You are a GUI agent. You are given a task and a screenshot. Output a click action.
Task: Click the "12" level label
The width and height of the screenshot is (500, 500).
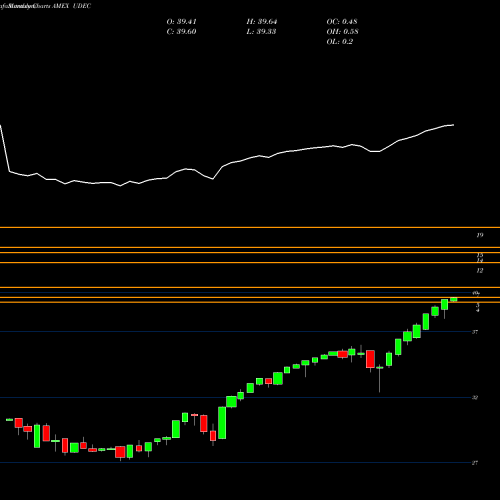point(480,271)
